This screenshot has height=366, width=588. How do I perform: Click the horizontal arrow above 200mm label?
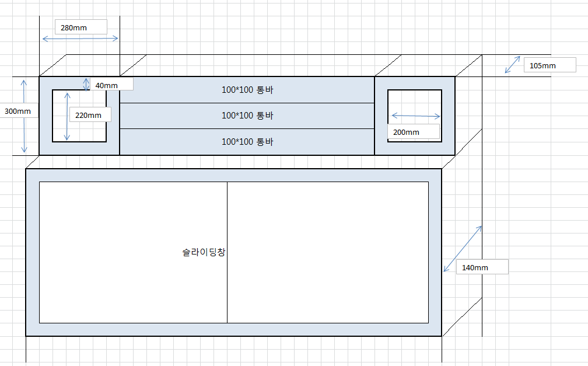click(415, 115)
